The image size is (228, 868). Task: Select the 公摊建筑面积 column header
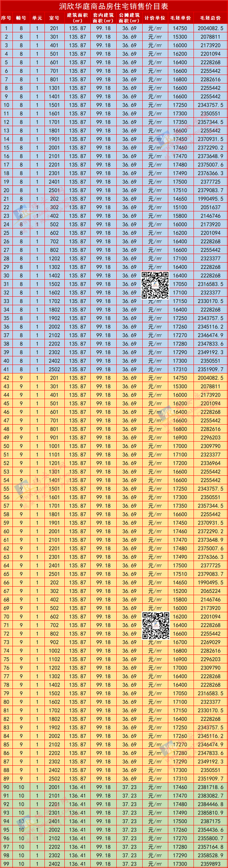(129, 18)
